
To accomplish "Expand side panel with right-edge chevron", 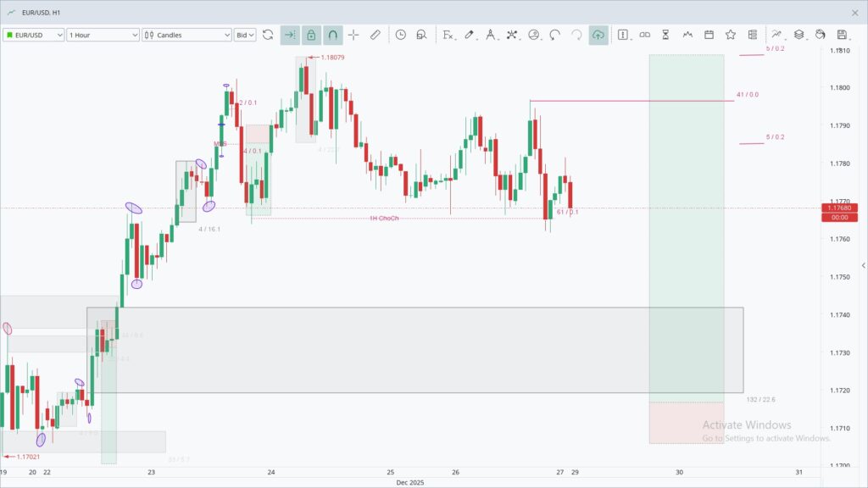I will pos(863,265).
